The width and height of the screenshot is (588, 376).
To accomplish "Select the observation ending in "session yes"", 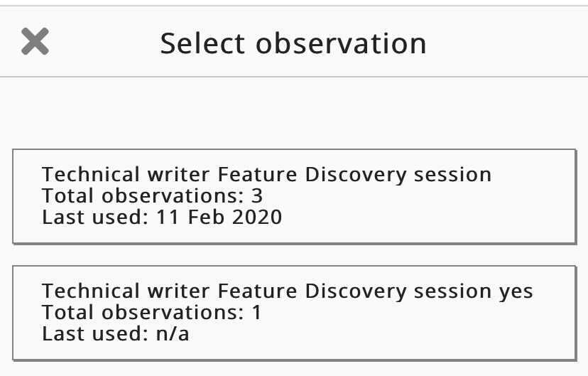I will coord(293,313).
